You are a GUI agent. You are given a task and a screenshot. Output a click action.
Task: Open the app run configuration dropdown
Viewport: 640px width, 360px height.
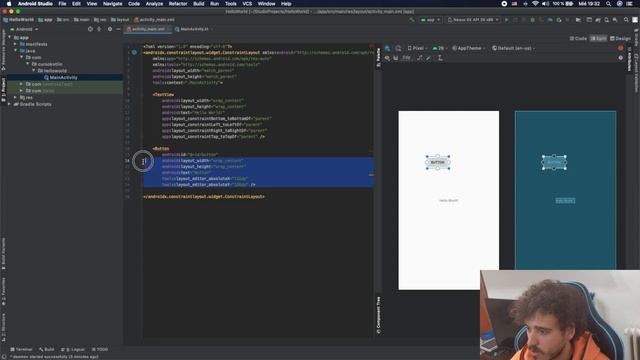430,20
